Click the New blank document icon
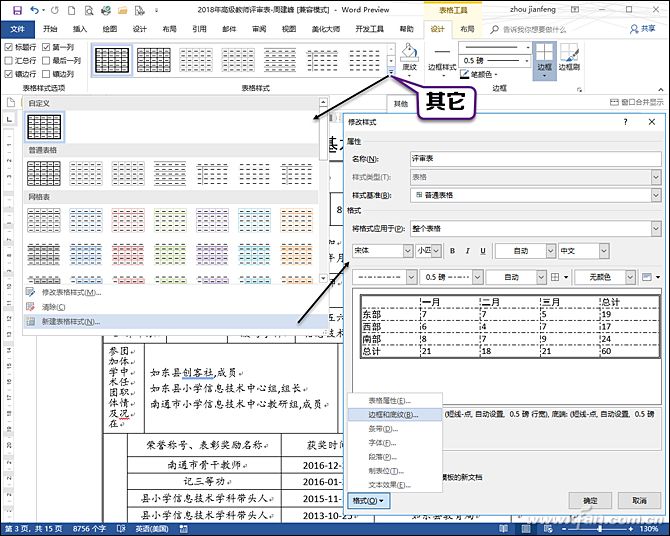This screenshot has width=670, height=536. (72, 10)
